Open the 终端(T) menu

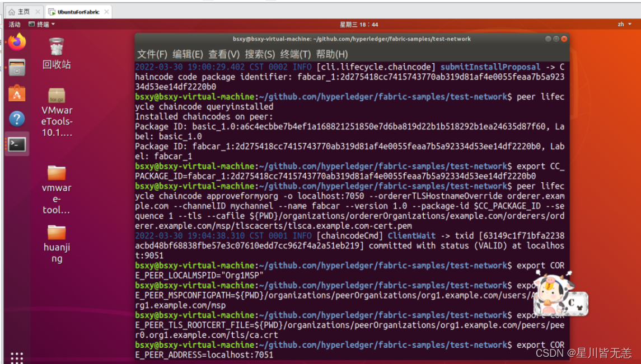(296, 54)
